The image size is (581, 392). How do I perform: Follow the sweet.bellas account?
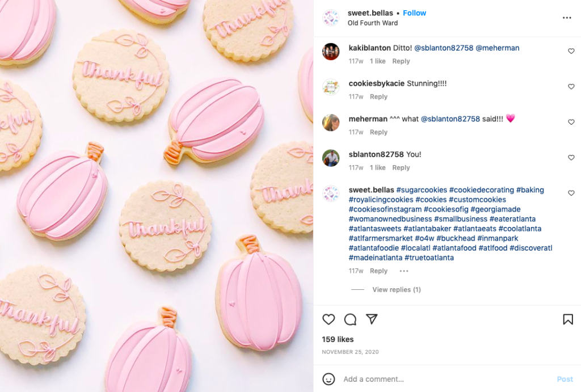click(x=414, y=13)
